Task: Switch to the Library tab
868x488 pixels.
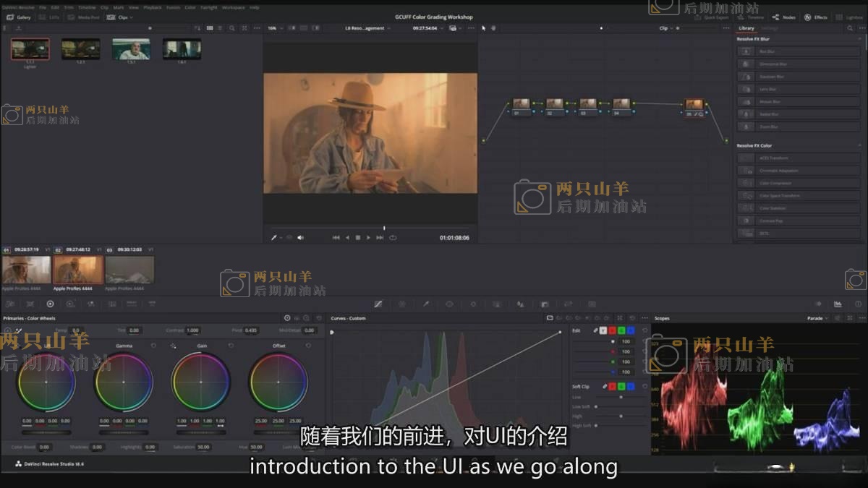Action: [x=746, y=28]
